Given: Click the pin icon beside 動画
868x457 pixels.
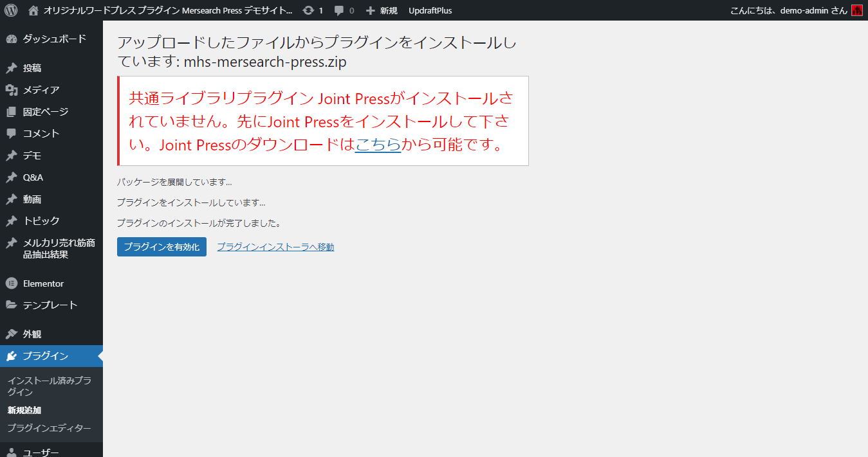Looking at the screenshot, I should (11, 199).
